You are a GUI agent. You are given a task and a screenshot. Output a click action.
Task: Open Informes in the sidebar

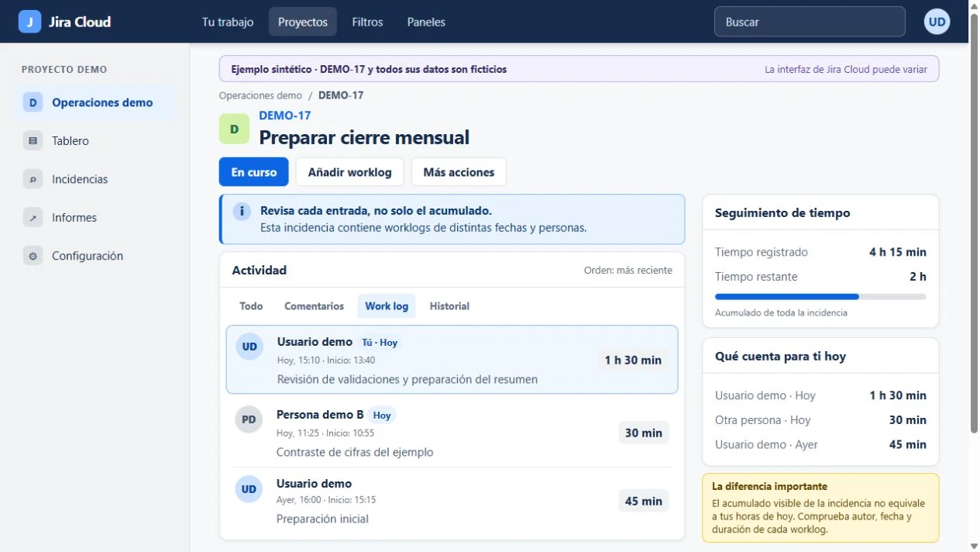(95, 218)
